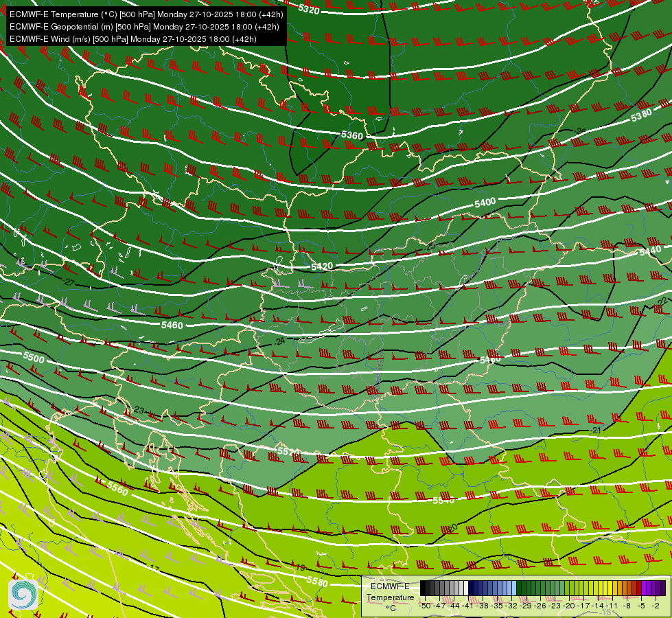Click the -19 isotherm label on map
Screen dimensions: 672x618
300,567
